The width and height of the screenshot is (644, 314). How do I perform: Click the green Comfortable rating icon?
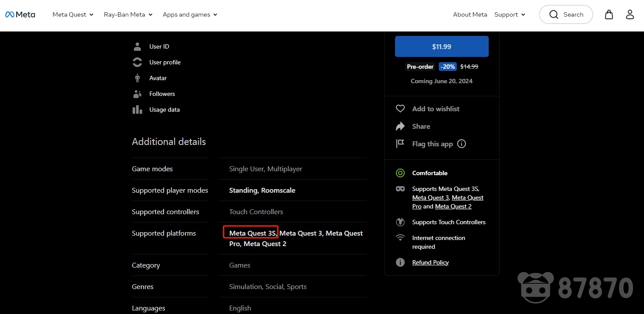coord(400,173)
